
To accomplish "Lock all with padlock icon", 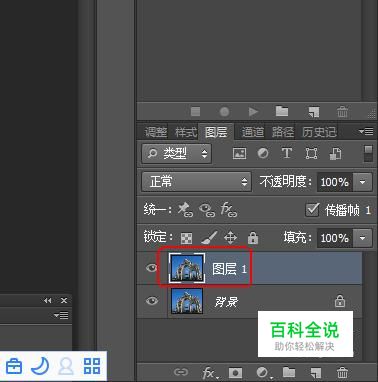I will (x=253, y=238).
